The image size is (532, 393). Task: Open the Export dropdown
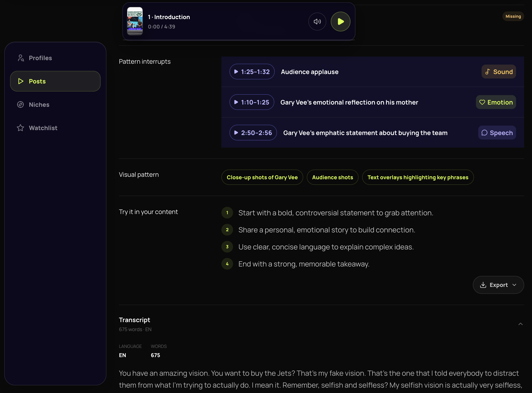(498, 285)
